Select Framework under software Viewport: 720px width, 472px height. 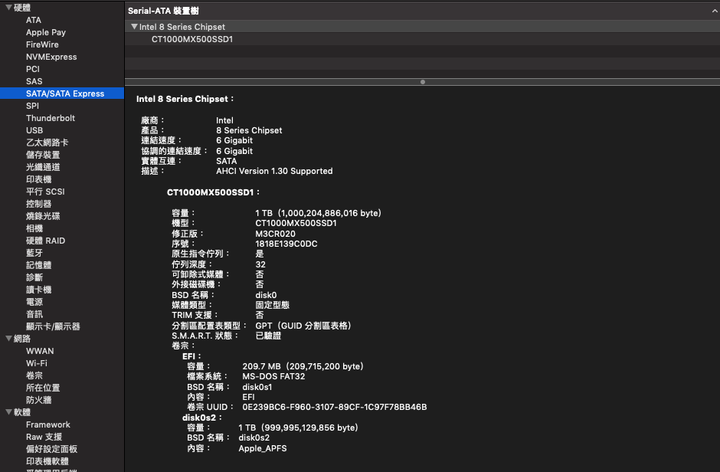point(48,424)
